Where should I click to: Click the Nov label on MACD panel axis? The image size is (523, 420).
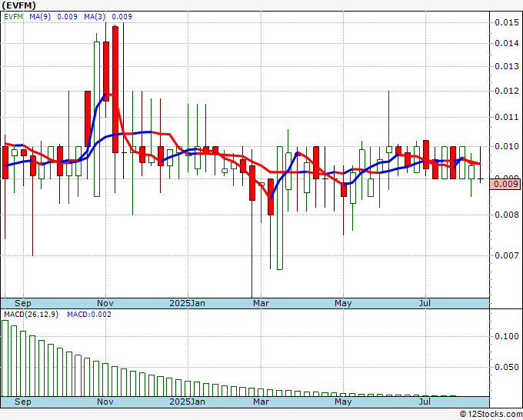point(105,402)
